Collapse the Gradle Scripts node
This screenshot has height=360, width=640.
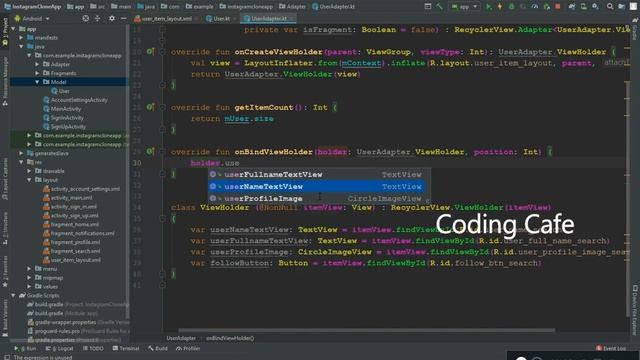pos(13,296)
